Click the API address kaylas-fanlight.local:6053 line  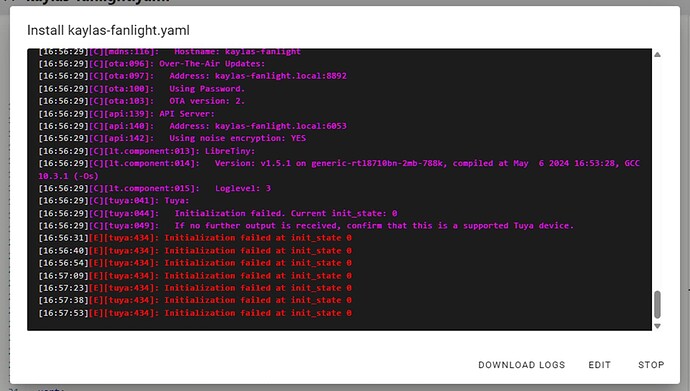click(x=192, y=126)
